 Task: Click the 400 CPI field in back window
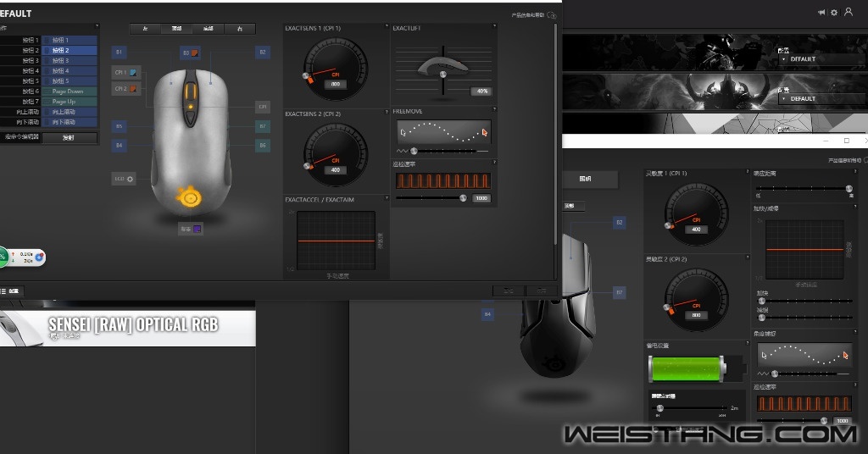[697, 229]
